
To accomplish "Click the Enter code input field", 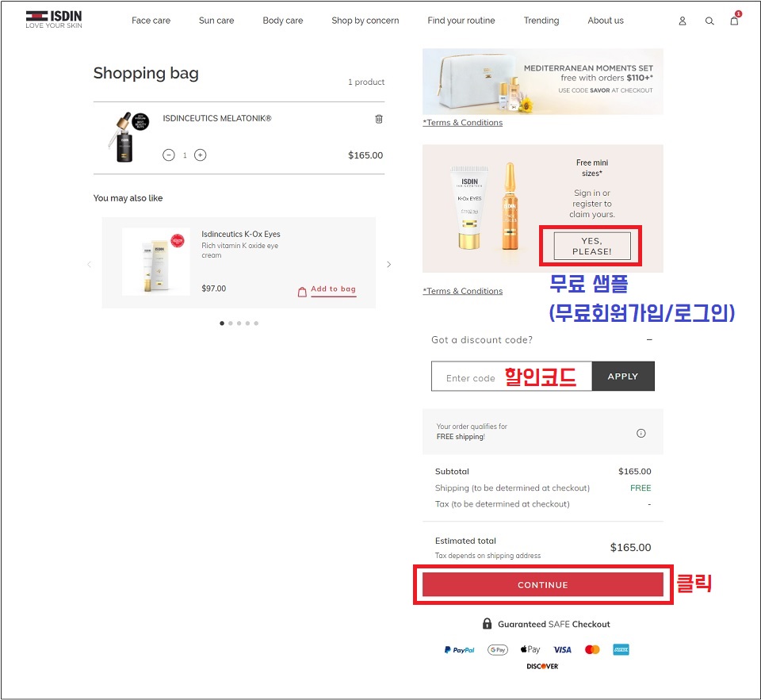I will [511, 377].
